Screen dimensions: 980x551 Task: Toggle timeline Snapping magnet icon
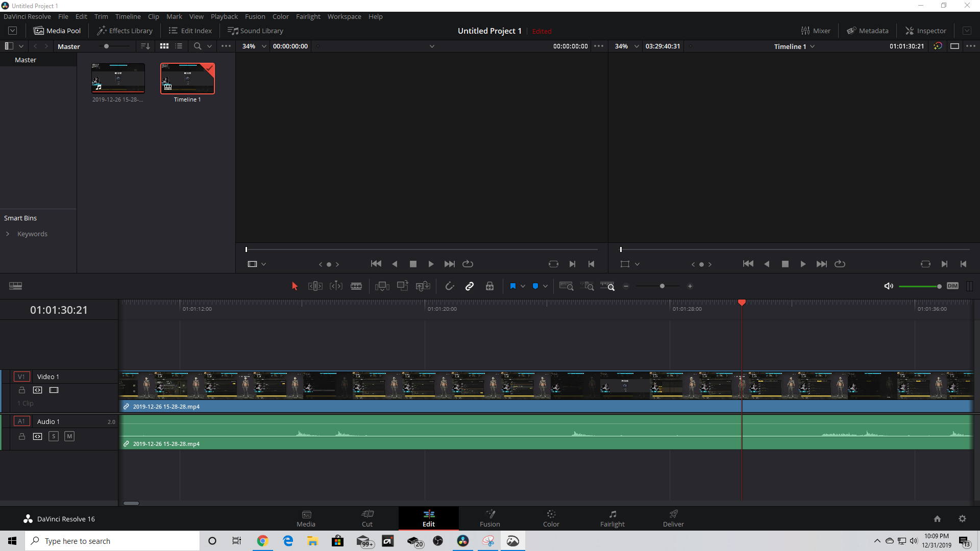[x=449, y=286]
